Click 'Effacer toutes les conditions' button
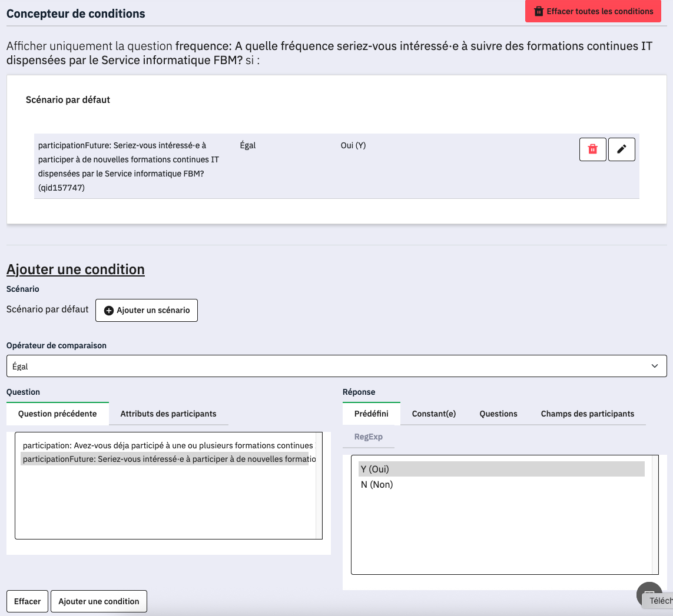Viewport: 673px width, 616px height. [593, 11]
